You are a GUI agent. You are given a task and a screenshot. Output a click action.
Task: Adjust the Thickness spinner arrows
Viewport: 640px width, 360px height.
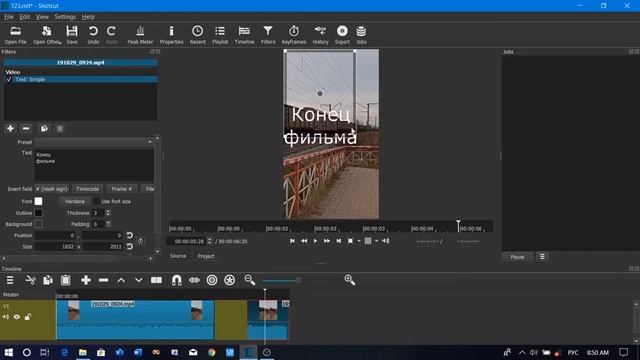(108, 213)
